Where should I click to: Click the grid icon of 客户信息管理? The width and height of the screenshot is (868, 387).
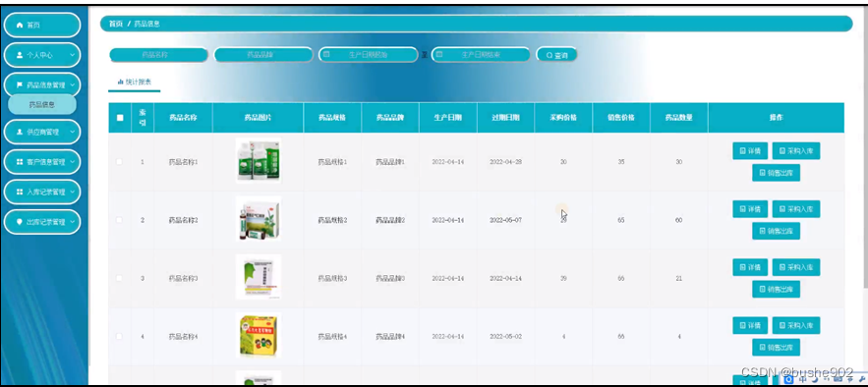pos(20,162)
